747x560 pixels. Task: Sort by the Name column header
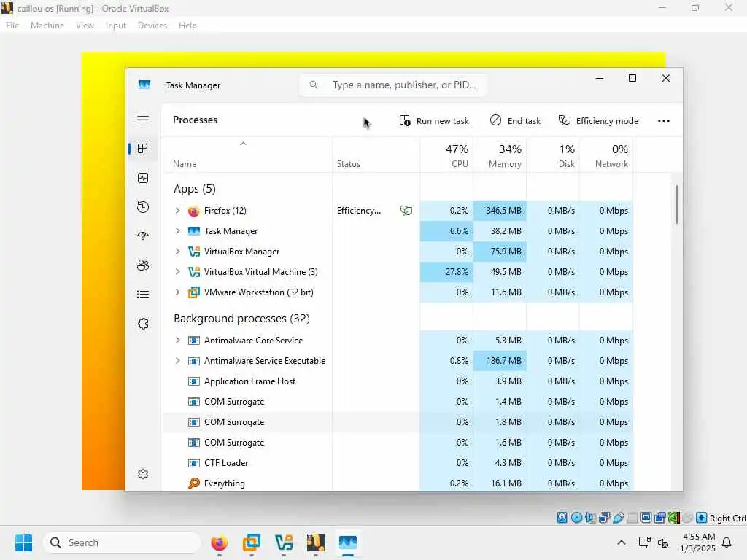tap(247, 156)
